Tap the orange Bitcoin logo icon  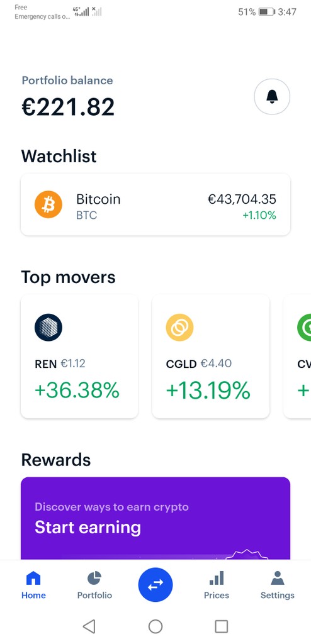(x=48, y=204)
